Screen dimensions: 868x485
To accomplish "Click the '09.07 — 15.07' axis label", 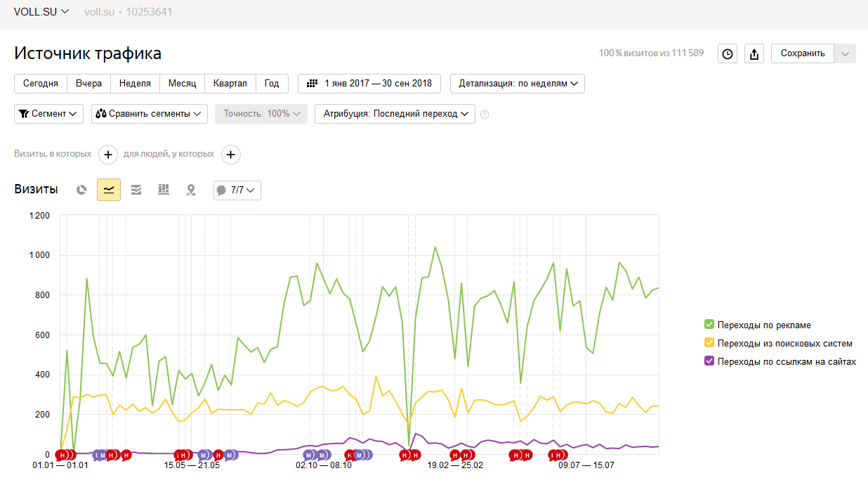I will click(586, 465).
